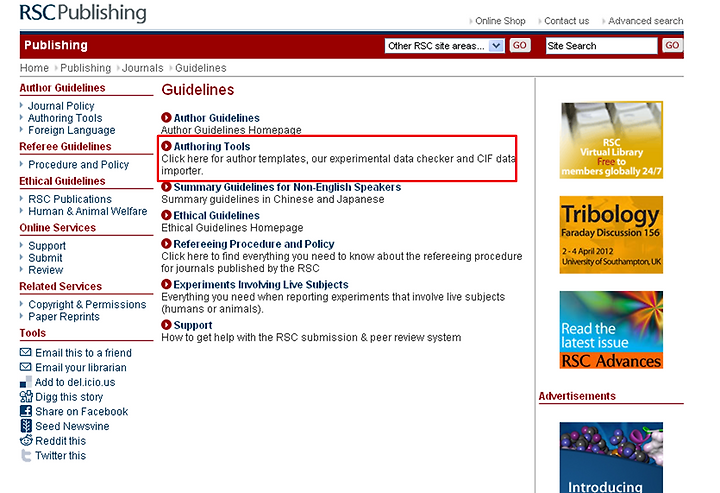Click the RSC Publishing logo
The width and height of the screenshot is (720, 493).
pyautogui.click(x=83, y=13)
